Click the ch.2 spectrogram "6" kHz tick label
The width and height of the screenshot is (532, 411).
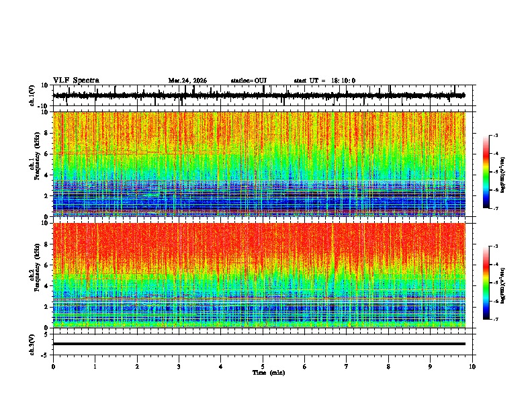click(47, 265)
